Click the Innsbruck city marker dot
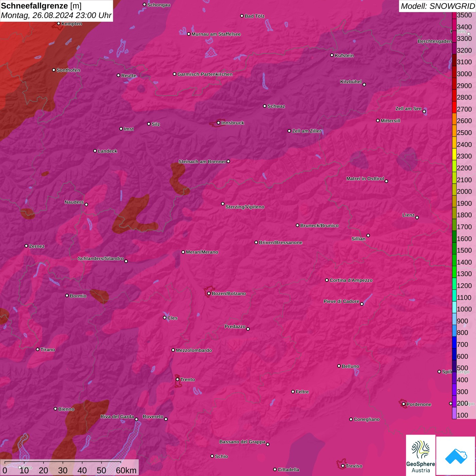 (x=218, y=123)
